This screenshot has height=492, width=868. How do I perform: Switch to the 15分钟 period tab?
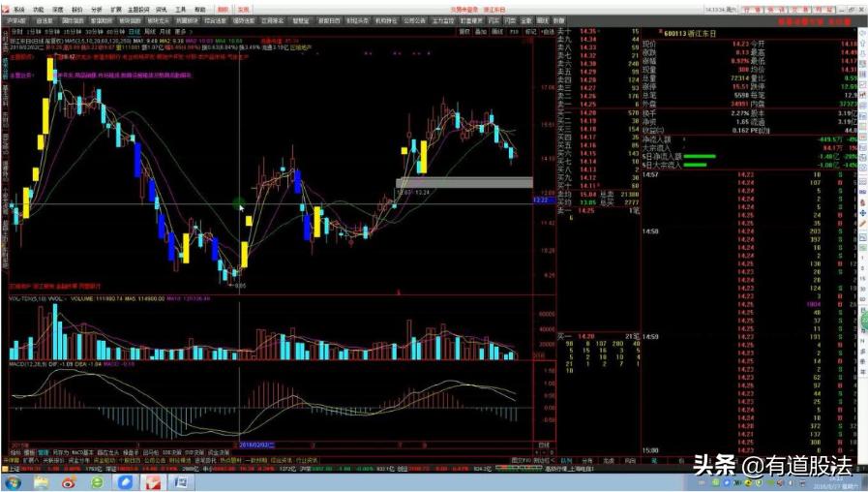[x=73, y=32]
